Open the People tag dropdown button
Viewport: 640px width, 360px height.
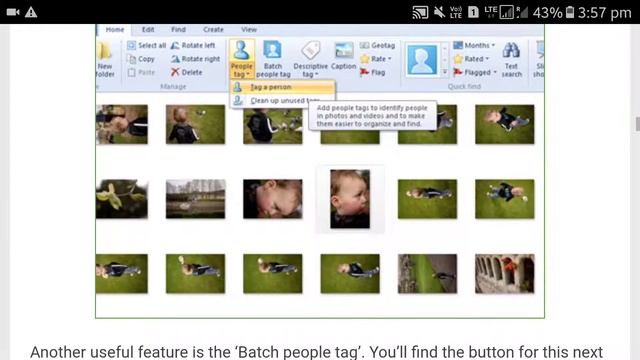(x=242, y=59)
